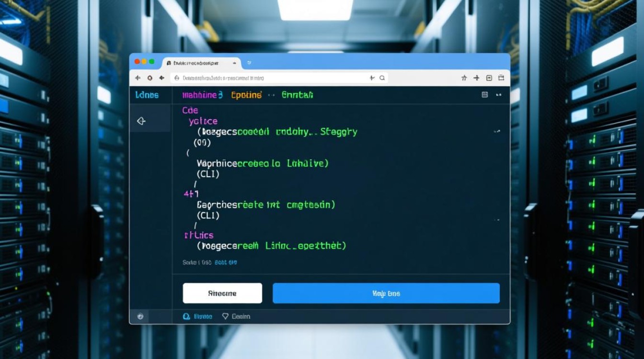
Task: Click the heart-shaped icon in bottom bar
Action: pyautogui.click(x=226, y=316)
